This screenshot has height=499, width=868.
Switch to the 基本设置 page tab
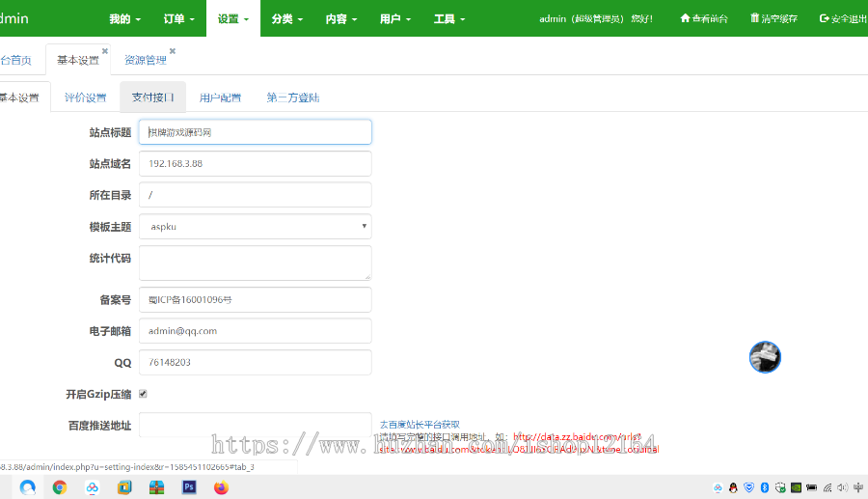pos(77,61)
